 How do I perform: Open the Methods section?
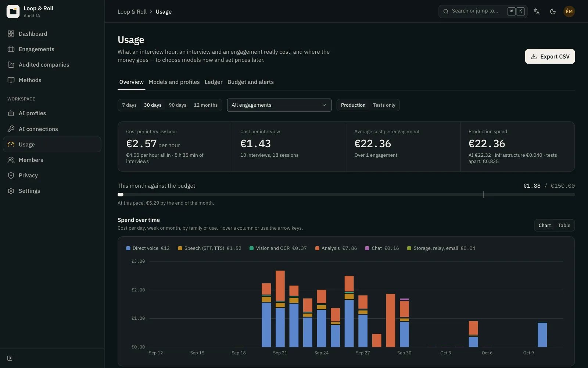(52, 80)
